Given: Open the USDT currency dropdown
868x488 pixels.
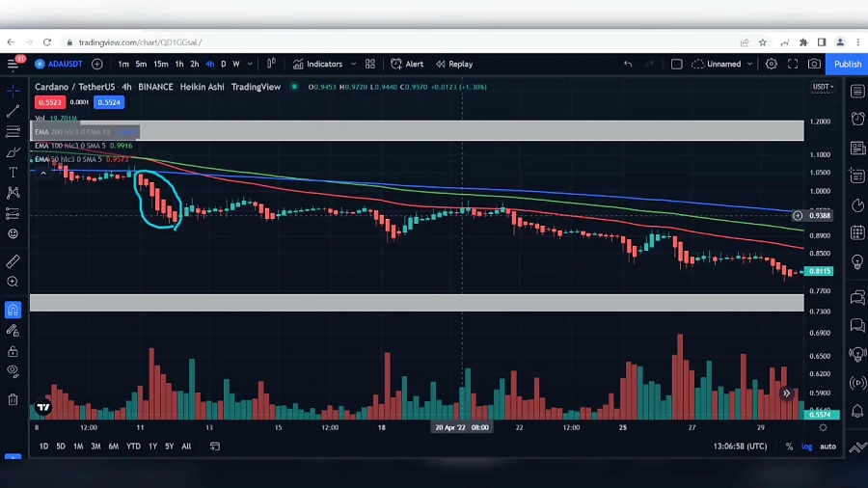Looking at the screenshot, I should coord(822,87).
